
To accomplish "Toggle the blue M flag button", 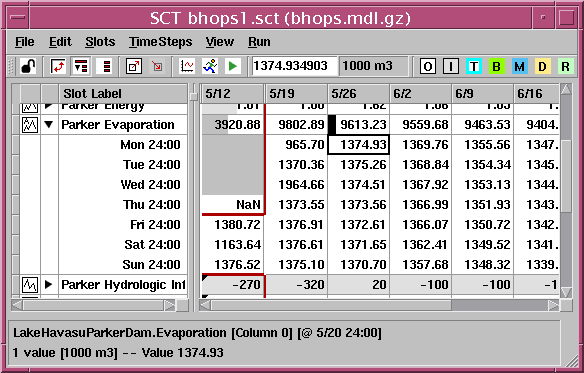I will 520,67.
